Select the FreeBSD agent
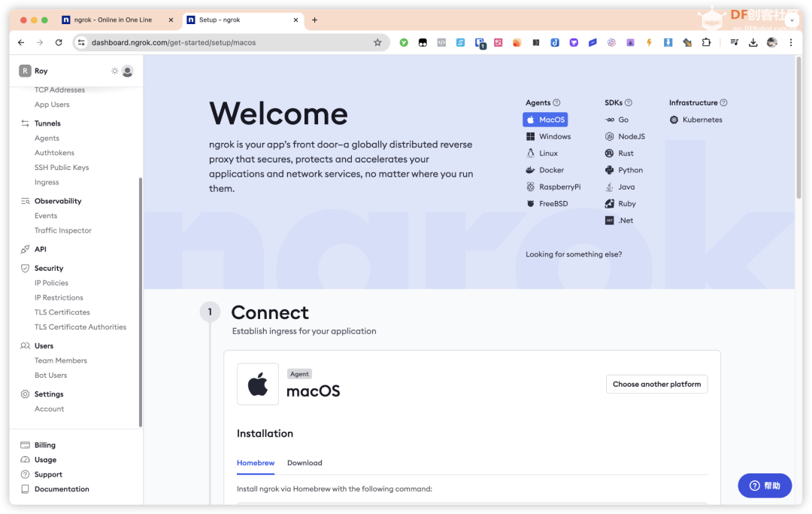Viewport: 812px width, 514px height. pos(547,204)
